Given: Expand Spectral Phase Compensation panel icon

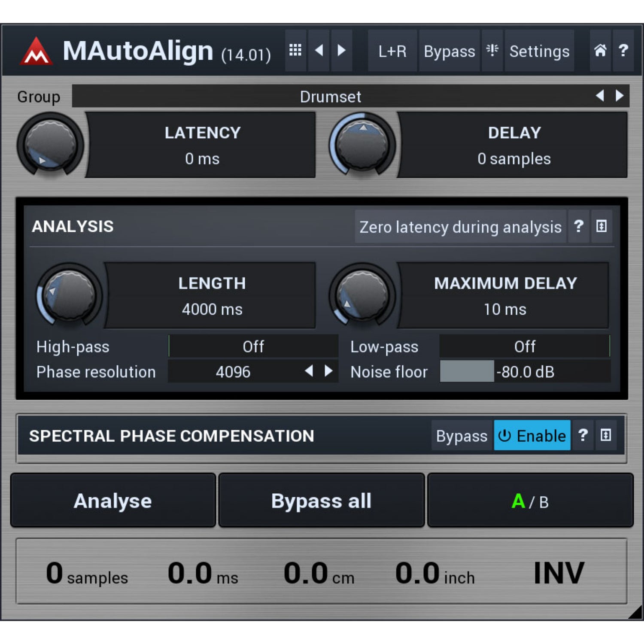Looking at the screenshot, I should pyautogui.click(x=606, y=435).
